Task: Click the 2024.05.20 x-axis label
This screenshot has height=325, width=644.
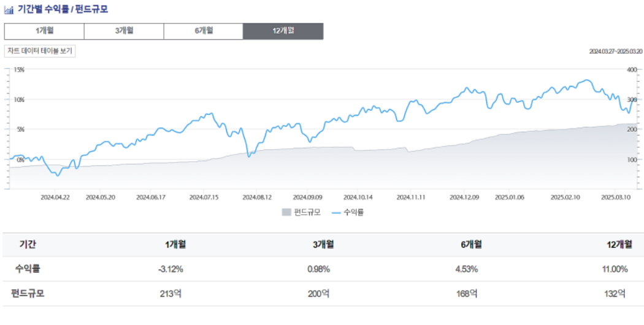Action: (x=100, y=197)
